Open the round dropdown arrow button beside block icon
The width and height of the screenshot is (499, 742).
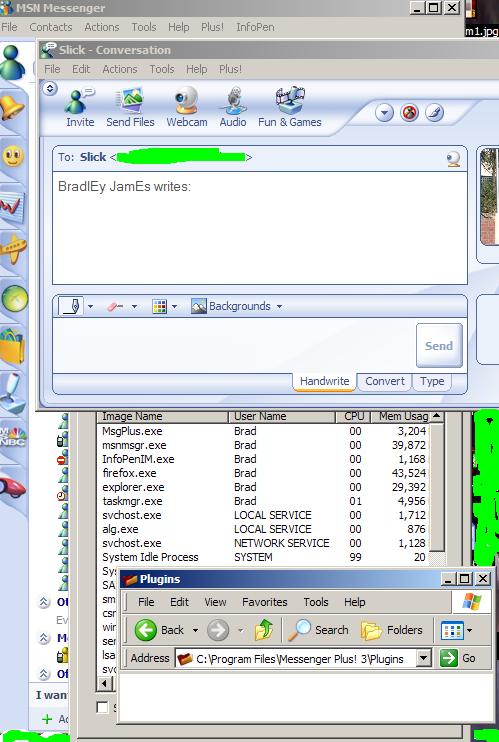pos(384,113)
